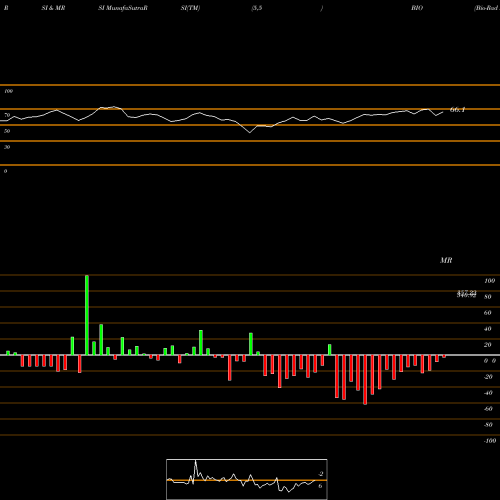Click the MR axis label '-60'
Image resolution: width=500 pixels, height=500 pixels.
tap(488, 409)
